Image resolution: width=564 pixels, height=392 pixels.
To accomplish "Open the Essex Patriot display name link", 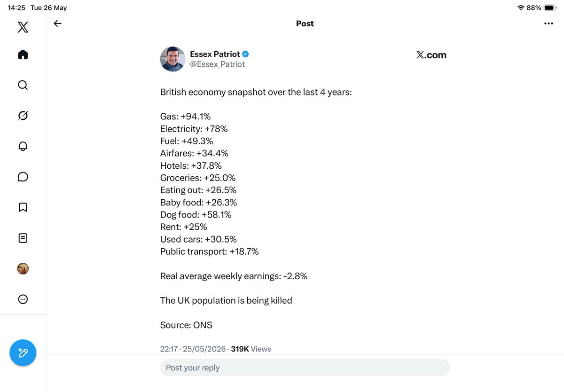I will point(215,54).
